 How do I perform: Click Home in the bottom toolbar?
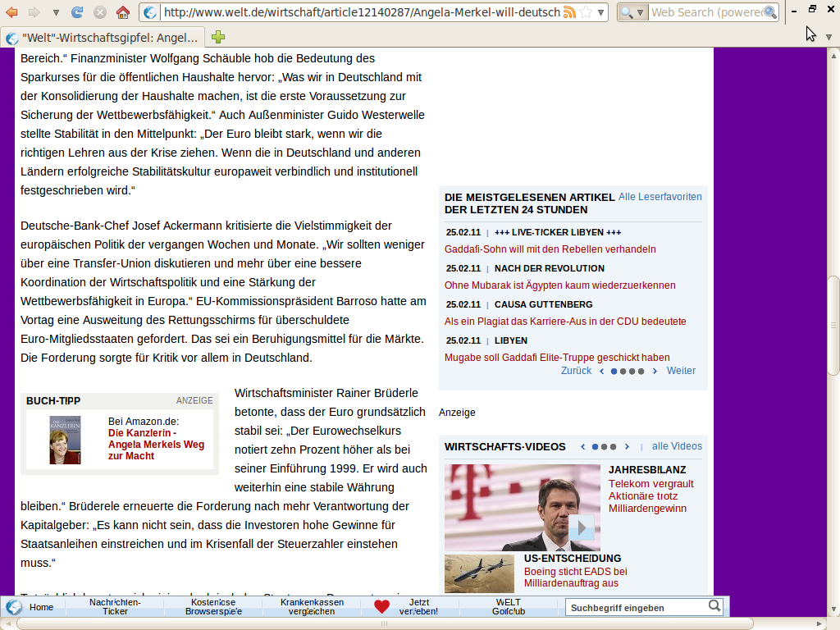click(41, 607)
